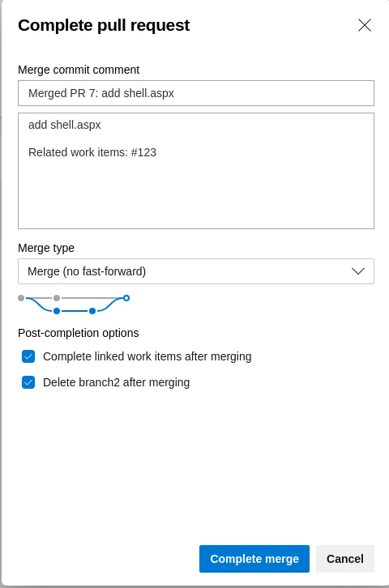
Task: Select the 'Merge (no fast-forward)' combo text
Action: click(87, 271)
